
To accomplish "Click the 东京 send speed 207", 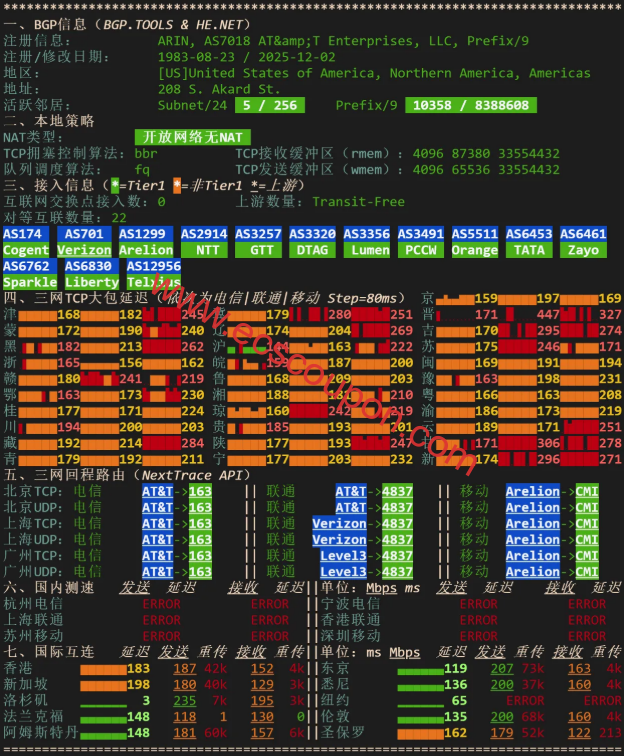I will 502,668.
